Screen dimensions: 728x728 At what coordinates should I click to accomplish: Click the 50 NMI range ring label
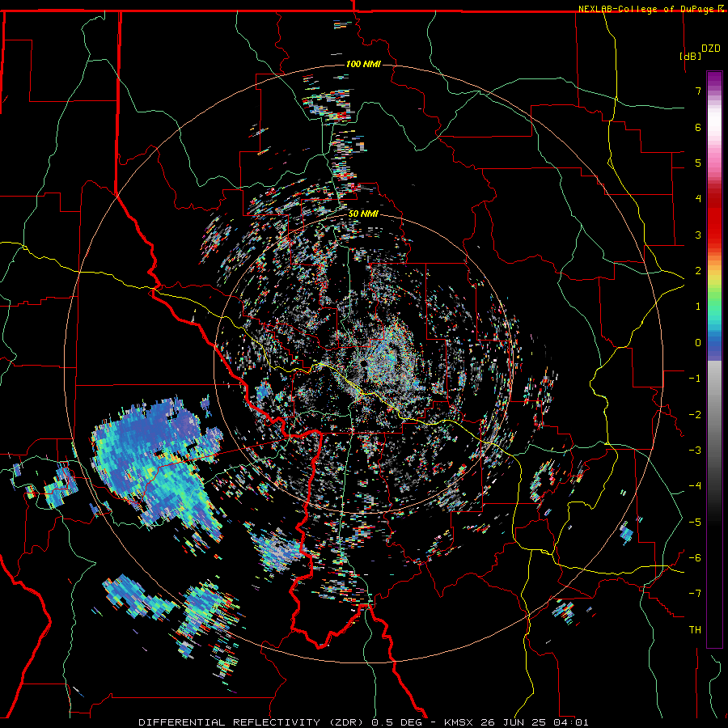click(363, 214)
